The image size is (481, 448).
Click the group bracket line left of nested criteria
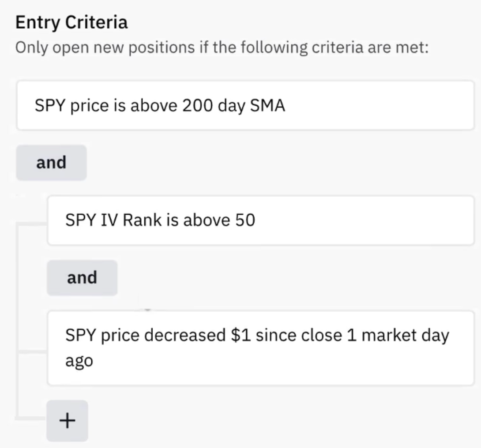click(x=17, y=322)
